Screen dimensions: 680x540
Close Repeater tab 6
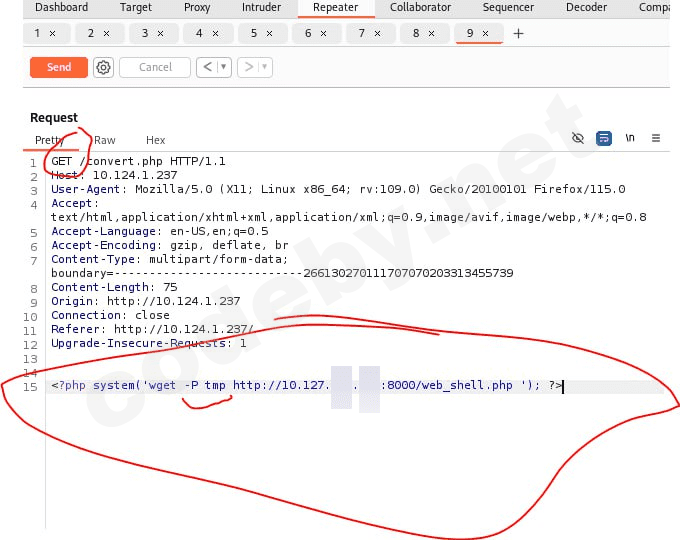(324, 33)
